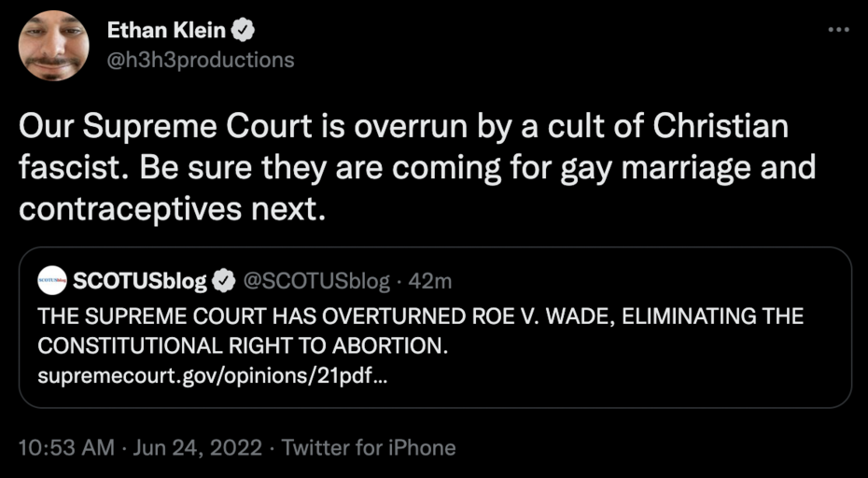Open the three-dot more options menu

click(839, 30)
